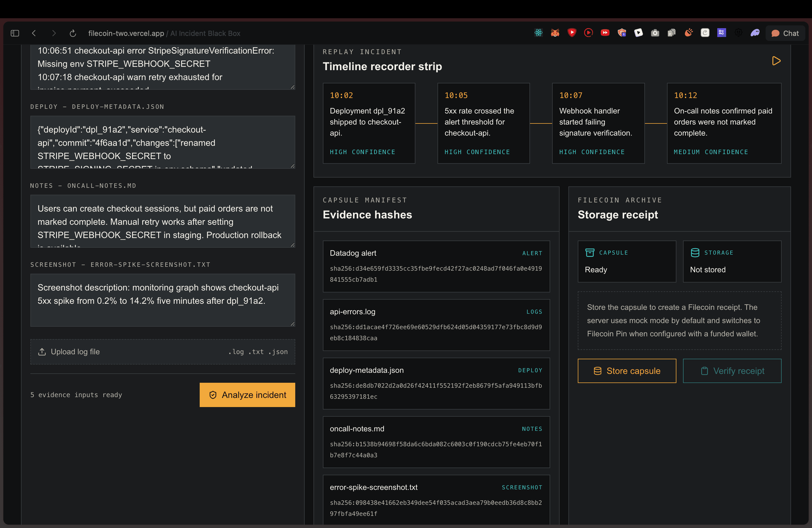Image resolution: width=812 pixels, height=528 pixels.
Task: Click the upload arrow icon
Action: pyautogui.click(x=42, y=352)
